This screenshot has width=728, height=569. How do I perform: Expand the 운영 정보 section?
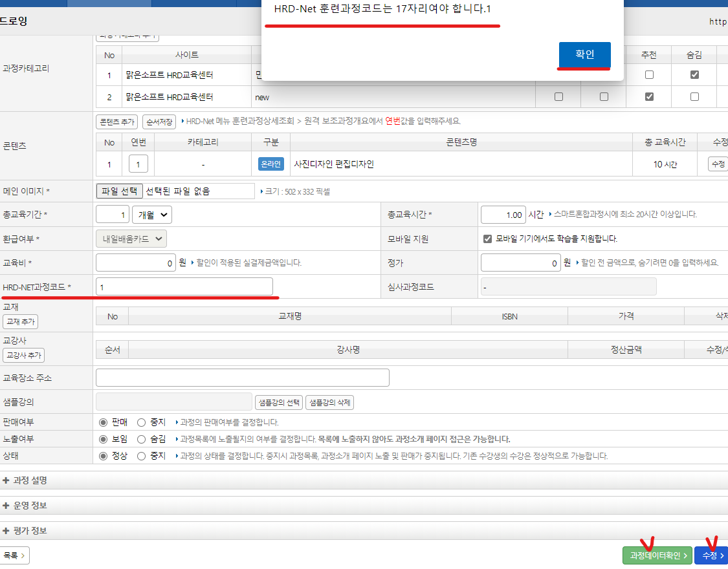[26, 505]
